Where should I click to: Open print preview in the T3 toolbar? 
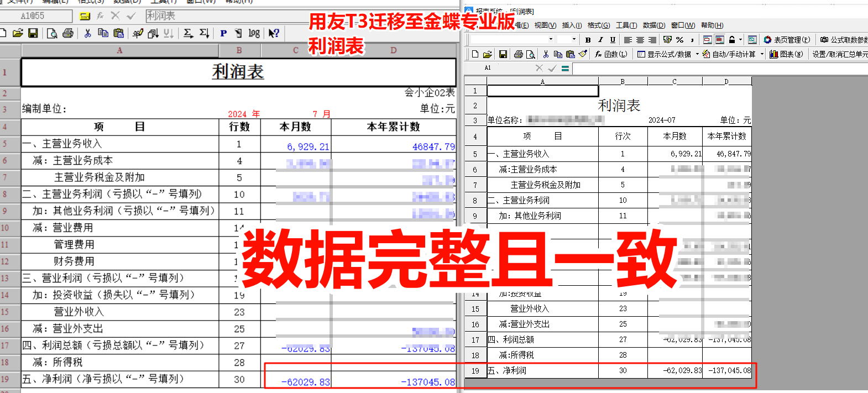[52, 33]
